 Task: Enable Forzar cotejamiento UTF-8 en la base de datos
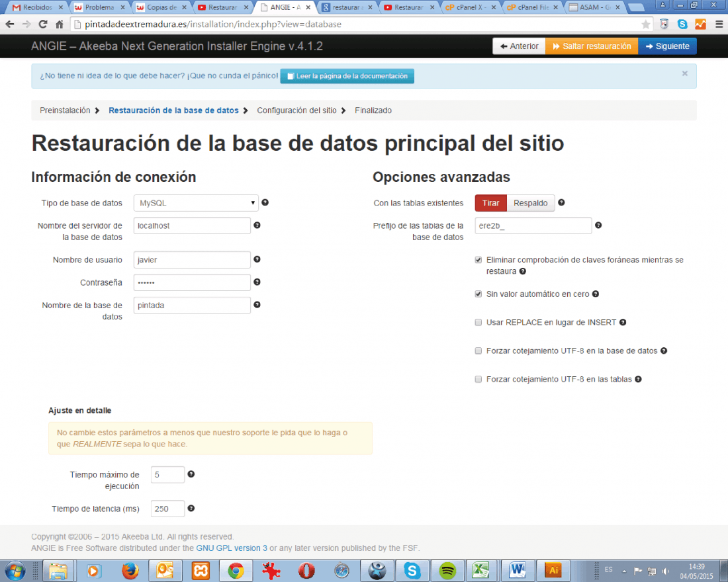click(478, 351)
